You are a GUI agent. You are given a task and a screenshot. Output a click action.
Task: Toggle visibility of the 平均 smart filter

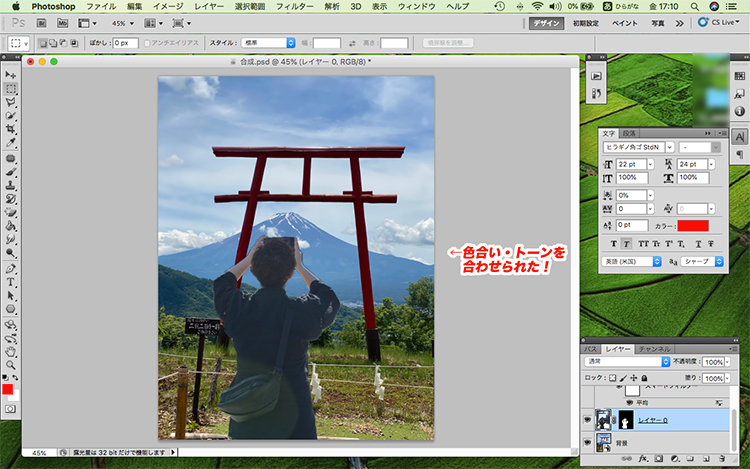[x=629, y=403]
